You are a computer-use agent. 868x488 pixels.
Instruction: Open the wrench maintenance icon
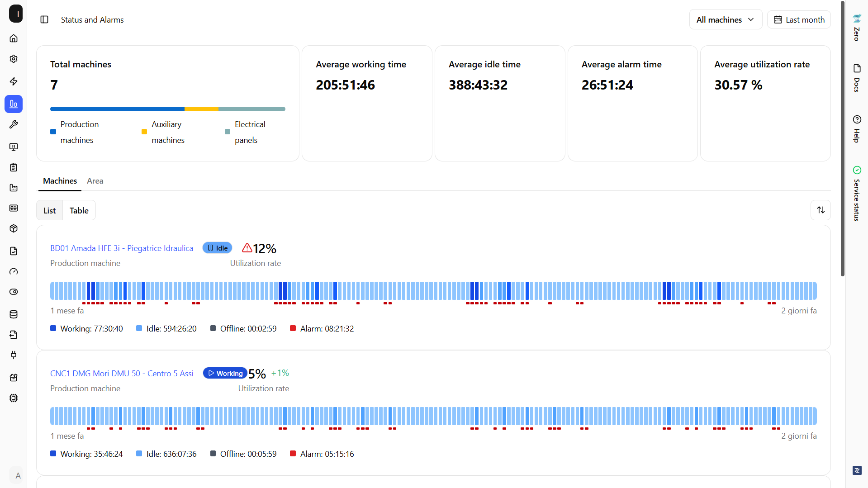[x=14, y=124]
